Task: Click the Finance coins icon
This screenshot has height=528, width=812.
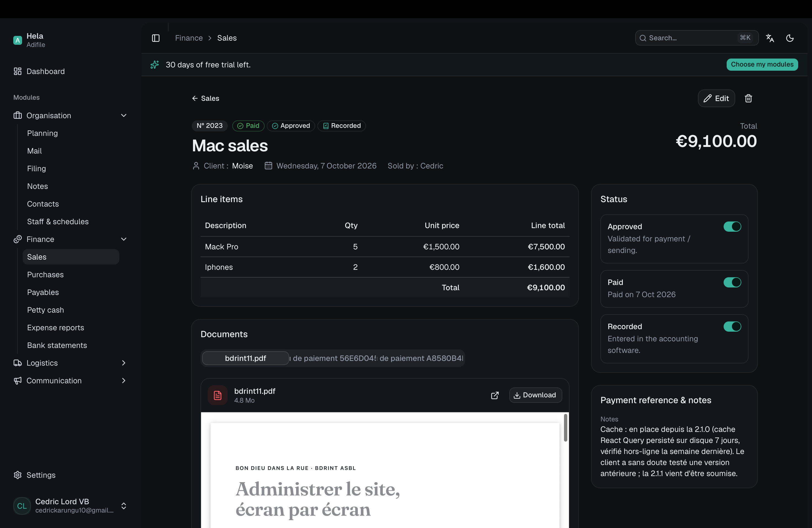Action: click(x=17, y=239)
